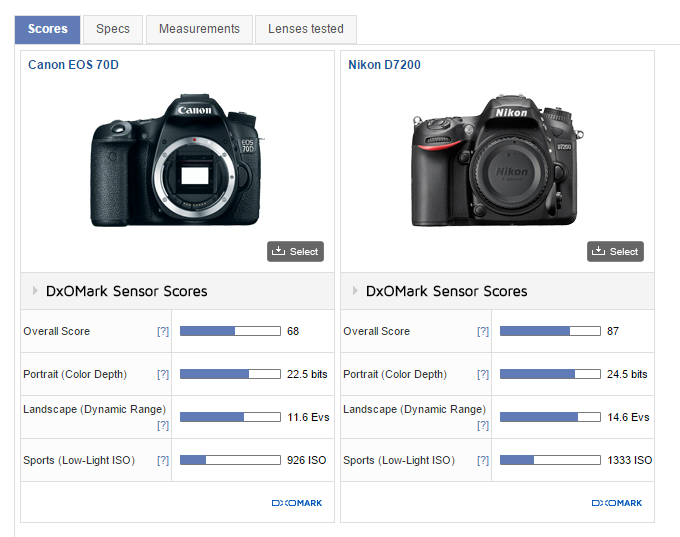Click the Canon 'Overall Score' label
Viewport: 680px width, 537px height.
pos(57,331)
